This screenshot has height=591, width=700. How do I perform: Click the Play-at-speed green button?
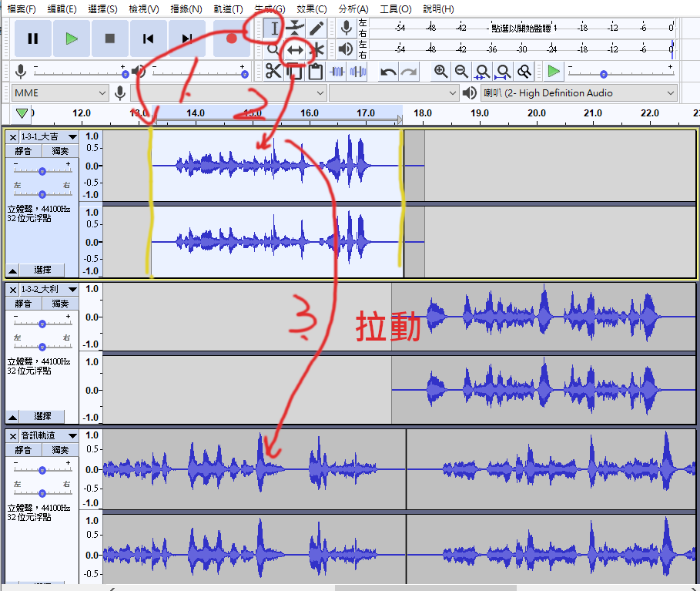pyautogui.click(x=554, y=71)
